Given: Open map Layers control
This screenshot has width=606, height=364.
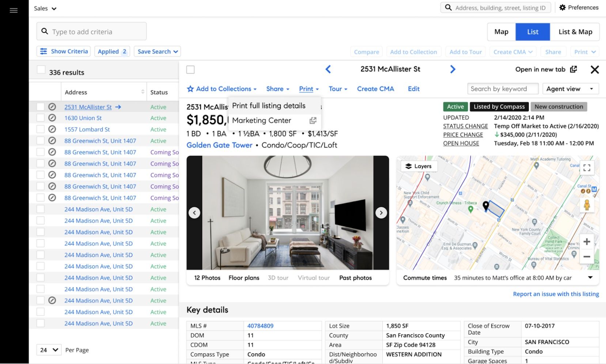Looking at the screenshot, I should (x=419, y=166).
